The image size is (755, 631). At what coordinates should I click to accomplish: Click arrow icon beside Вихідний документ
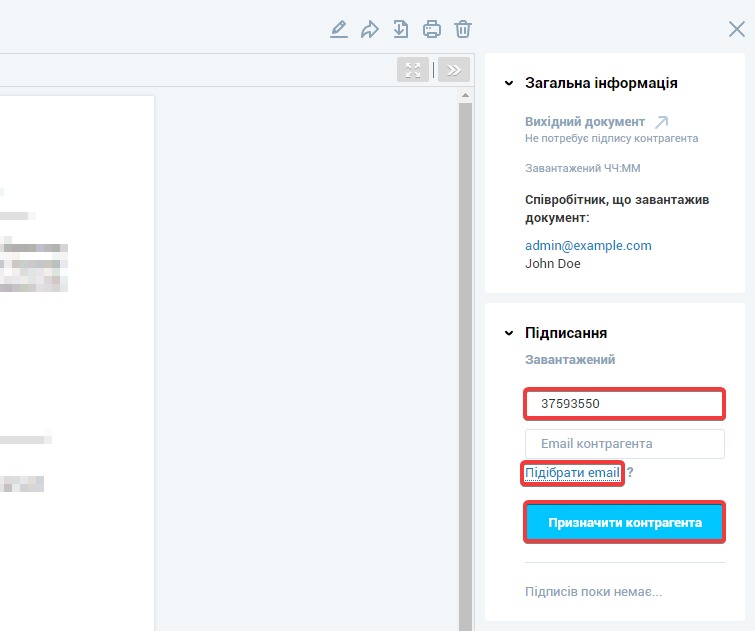(660, 122)
